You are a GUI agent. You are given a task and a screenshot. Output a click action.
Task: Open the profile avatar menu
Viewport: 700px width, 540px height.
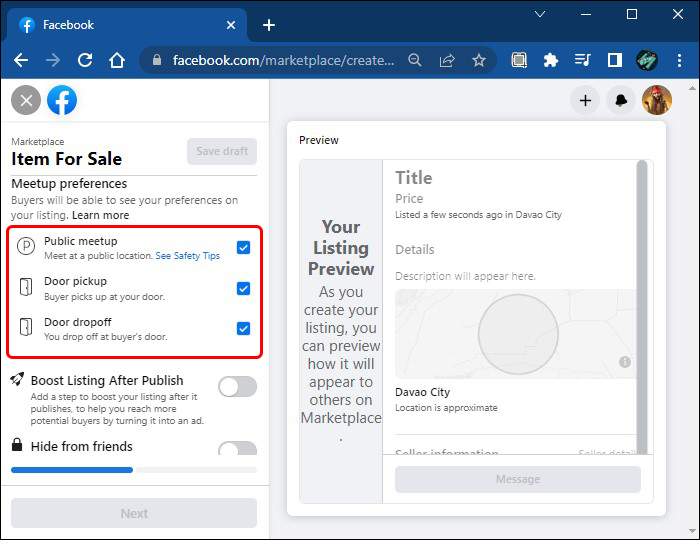pos(657,100)
